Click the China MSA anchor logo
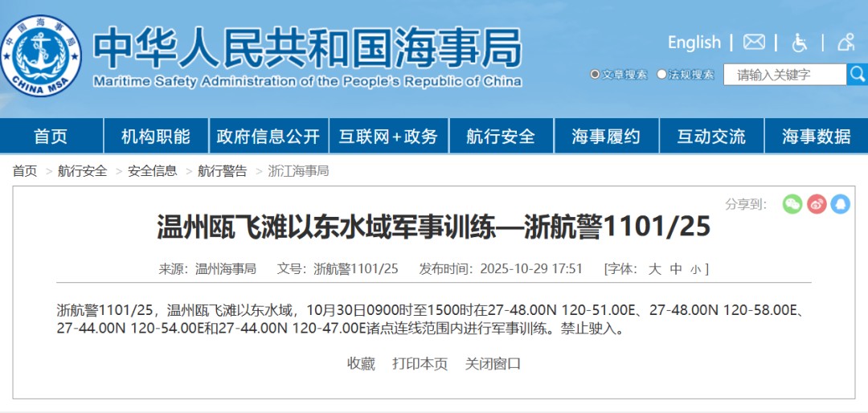The image size is (868, 413). pyautogui.click(x=41, y=56)
